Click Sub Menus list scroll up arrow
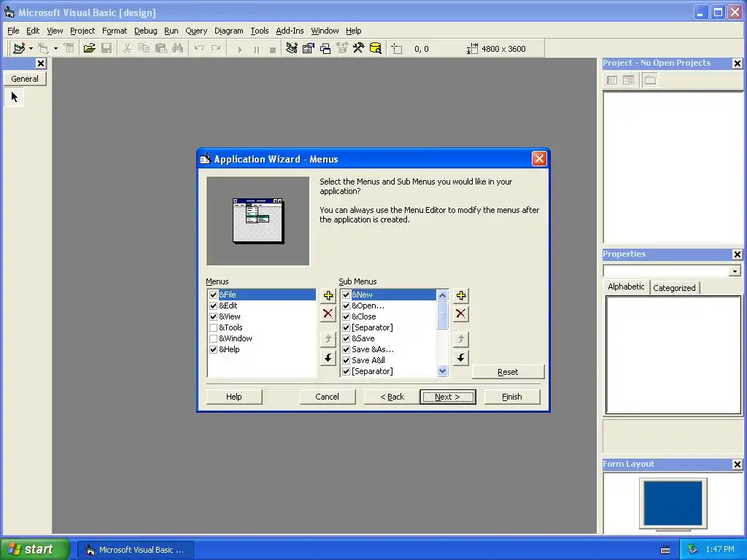747x560 pixels. pos(442,295)
